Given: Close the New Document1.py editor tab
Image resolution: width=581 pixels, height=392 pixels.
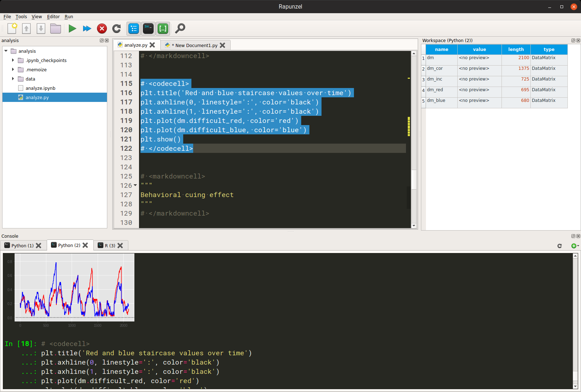Looking at the screenshot, I should pyautogui.click(x=222, y=45).
